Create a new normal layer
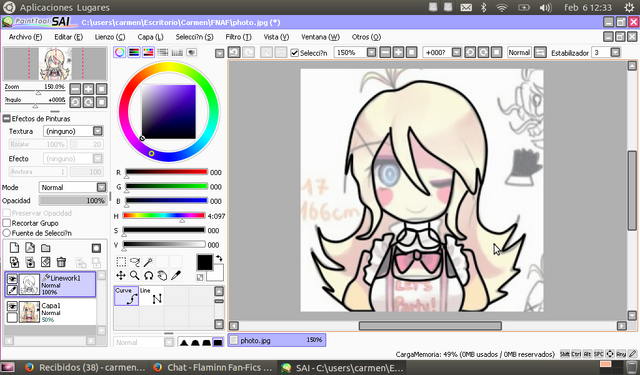The image size is (640, 375). pos(14,248)
